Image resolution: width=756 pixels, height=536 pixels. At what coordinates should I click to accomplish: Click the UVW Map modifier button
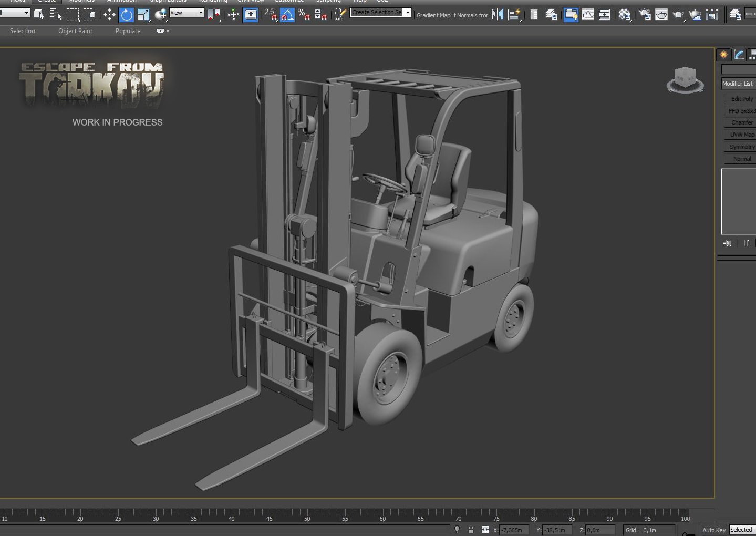741,135
